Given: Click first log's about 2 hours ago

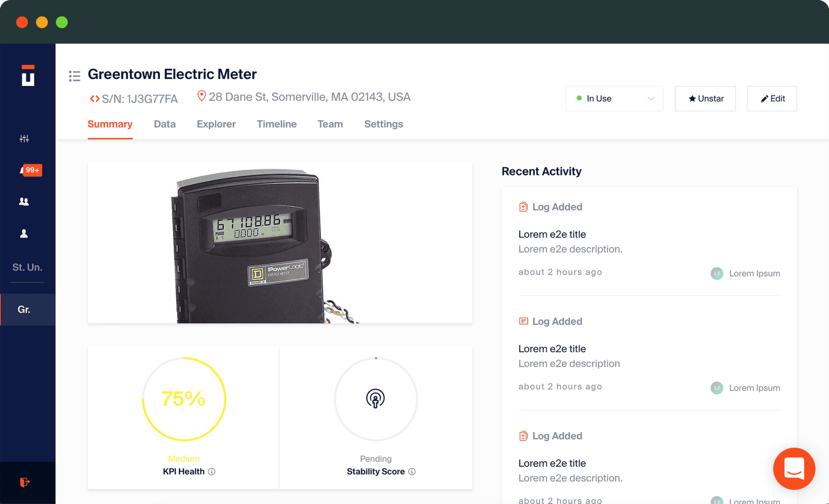Looking at the screenshot, I should (560, 272).
